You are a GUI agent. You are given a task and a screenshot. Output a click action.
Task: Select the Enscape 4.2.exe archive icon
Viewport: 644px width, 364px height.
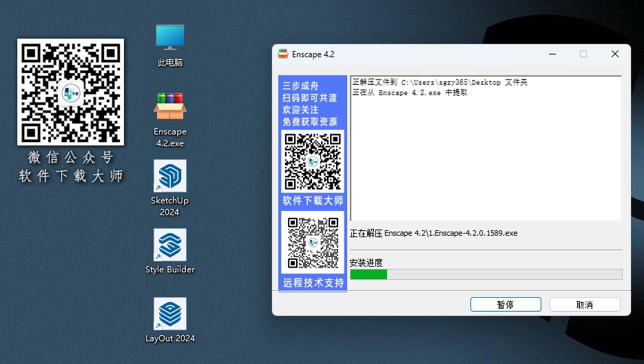[169, 119]
